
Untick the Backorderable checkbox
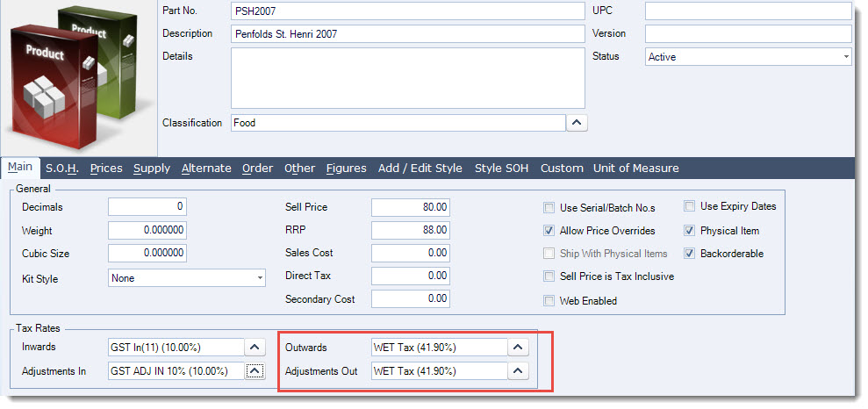click(689, 254)
